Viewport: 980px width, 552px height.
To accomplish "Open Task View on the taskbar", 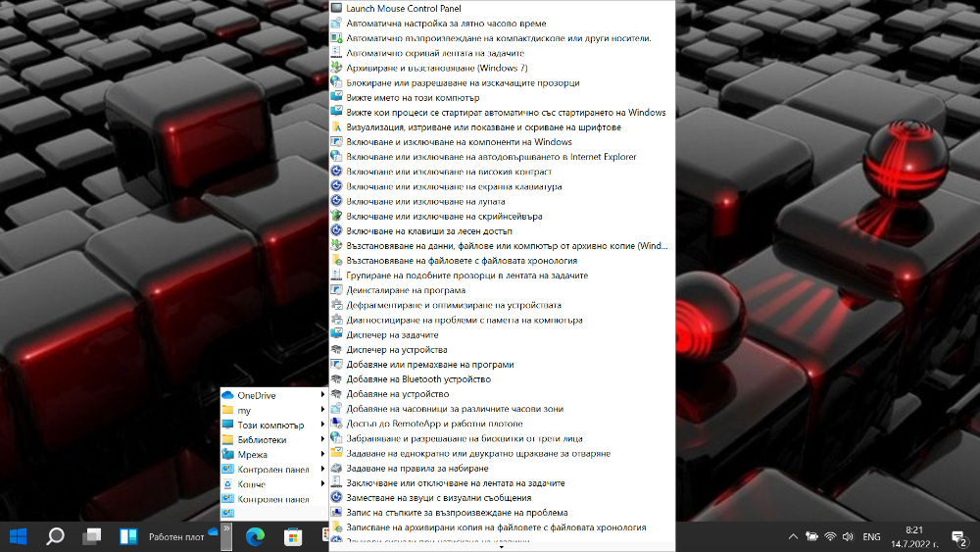I will tap(92, 536).
